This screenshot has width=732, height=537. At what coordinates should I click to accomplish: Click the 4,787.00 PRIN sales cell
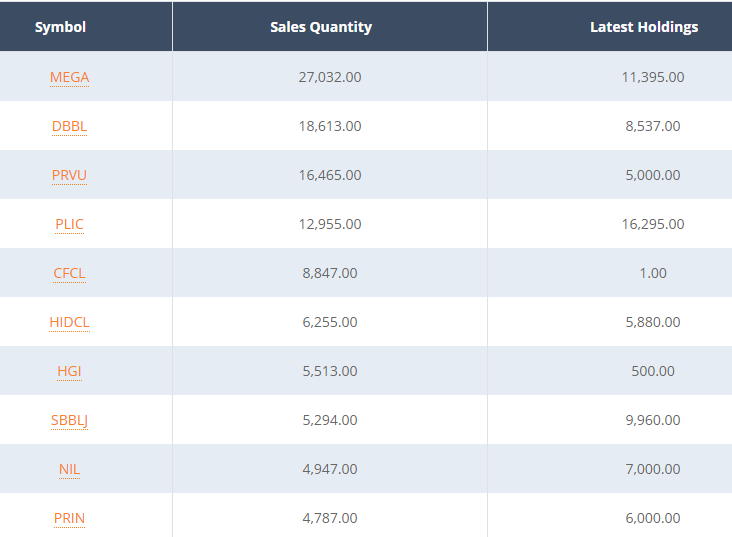pyautogui.click(x=330, y=518)
